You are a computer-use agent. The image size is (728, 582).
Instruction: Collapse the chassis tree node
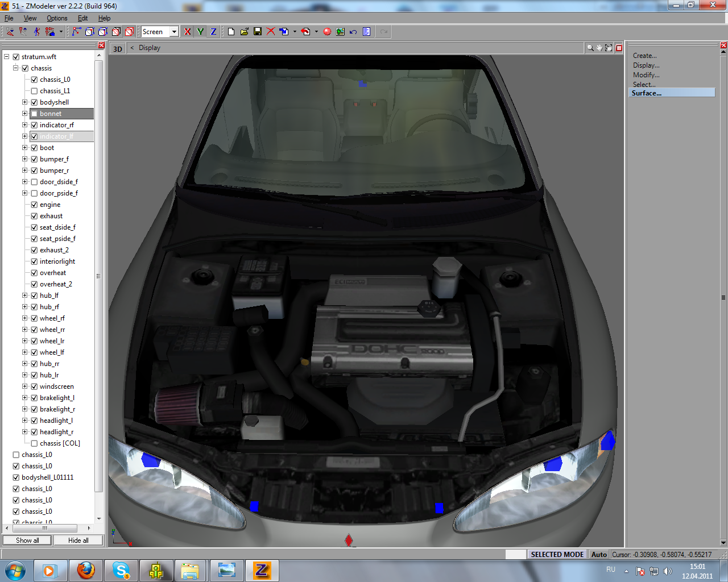(16, 68)
